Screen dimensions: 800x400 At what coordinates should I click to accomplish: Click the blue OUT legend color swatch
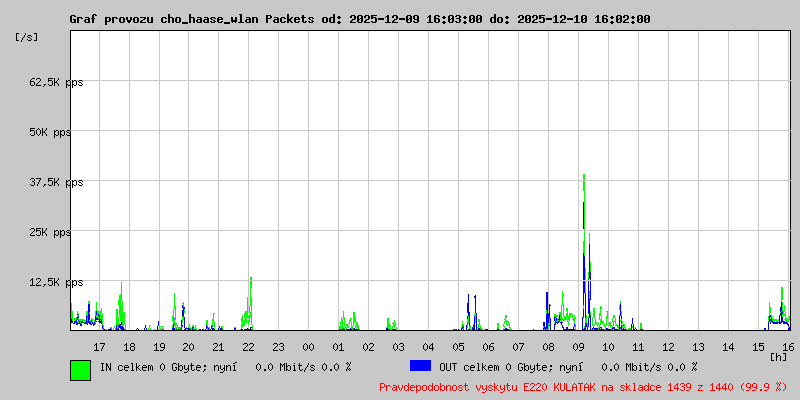coord(420,366)
